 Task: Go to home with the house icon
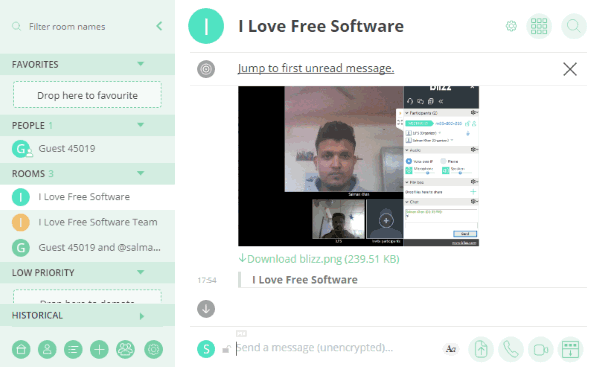coord(21,349)
